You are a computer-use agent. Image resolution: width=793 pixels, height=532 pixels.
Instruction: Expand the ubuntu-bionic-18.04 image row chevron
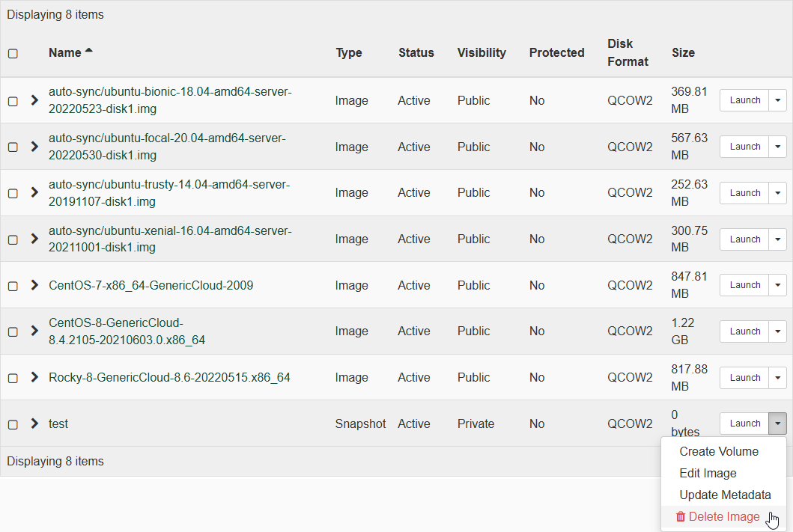click(x=34, y=100)
